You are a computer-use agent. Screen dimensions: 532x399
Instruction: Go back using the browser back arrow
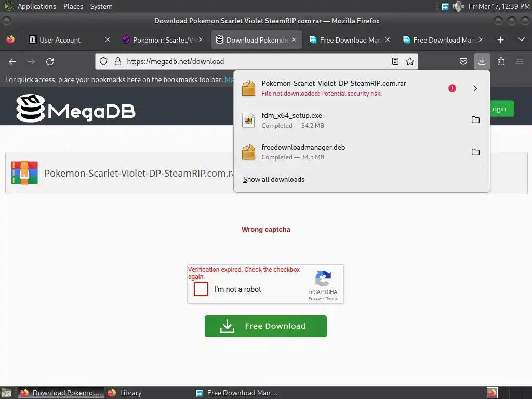point(12,62)
